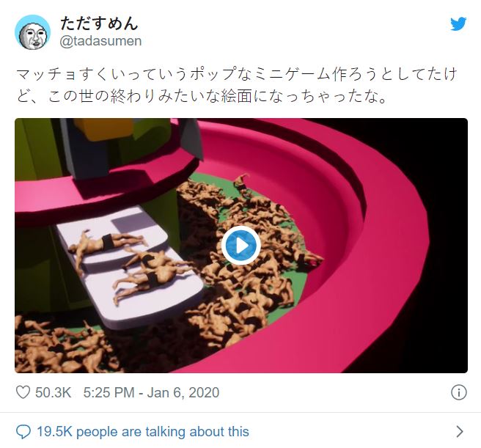Open the ただすめん profile avatar

pyautogui.click(x=32, y=32)
